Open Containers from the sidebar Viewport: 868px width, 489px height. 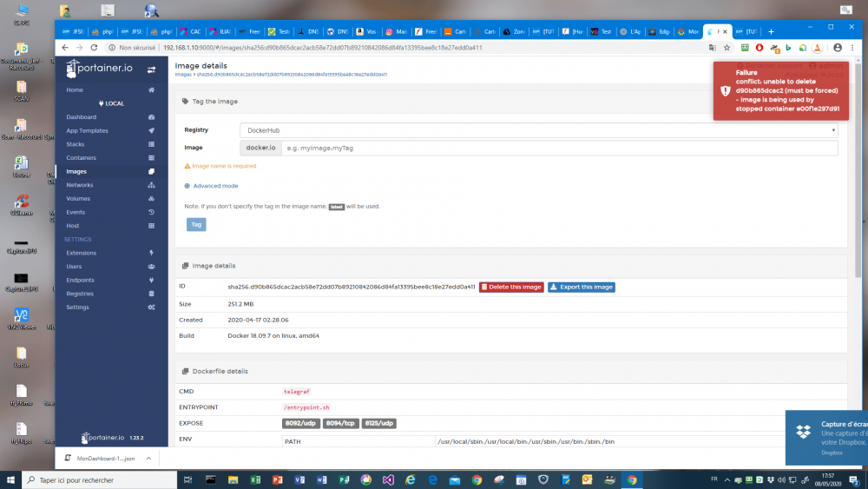[82, 157]
